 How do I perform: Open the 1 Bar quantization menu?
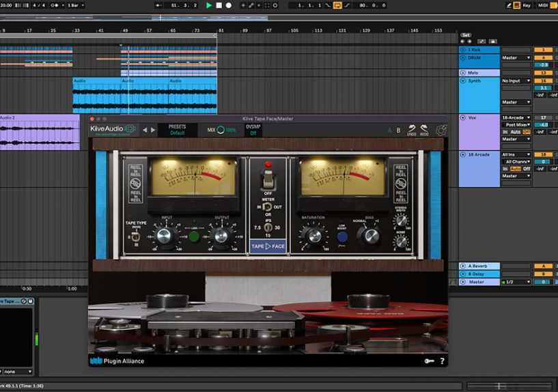pos(76,5)
